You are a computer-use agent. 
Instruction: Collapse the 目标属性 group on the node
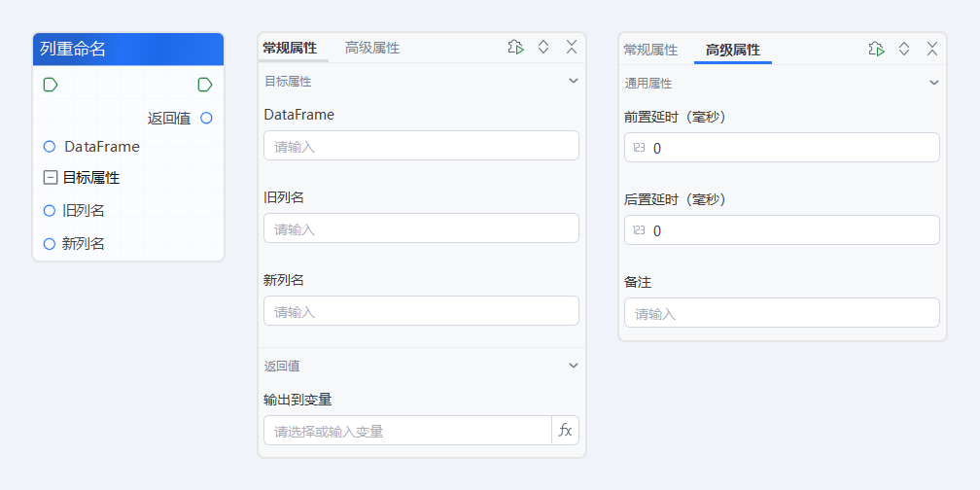[50, 178]
